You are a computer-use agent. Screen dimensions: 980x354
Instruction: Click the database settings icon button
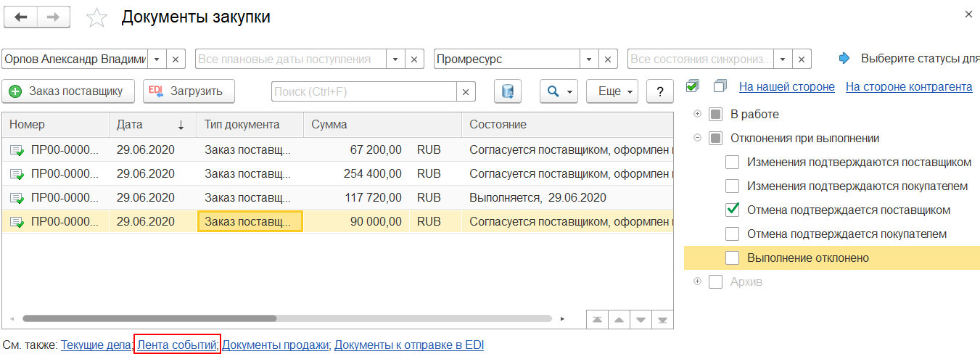click(508, 91)
